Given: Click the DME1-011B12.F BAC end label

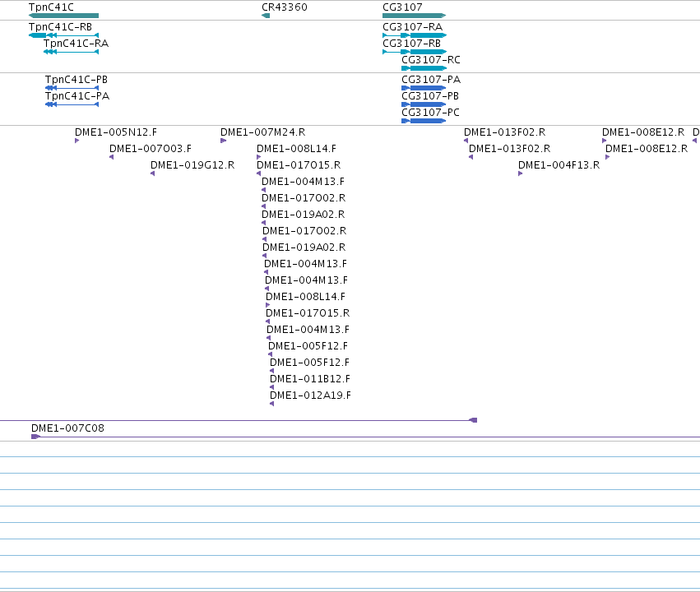Looking at the screenshot, I should coord(310,379).
